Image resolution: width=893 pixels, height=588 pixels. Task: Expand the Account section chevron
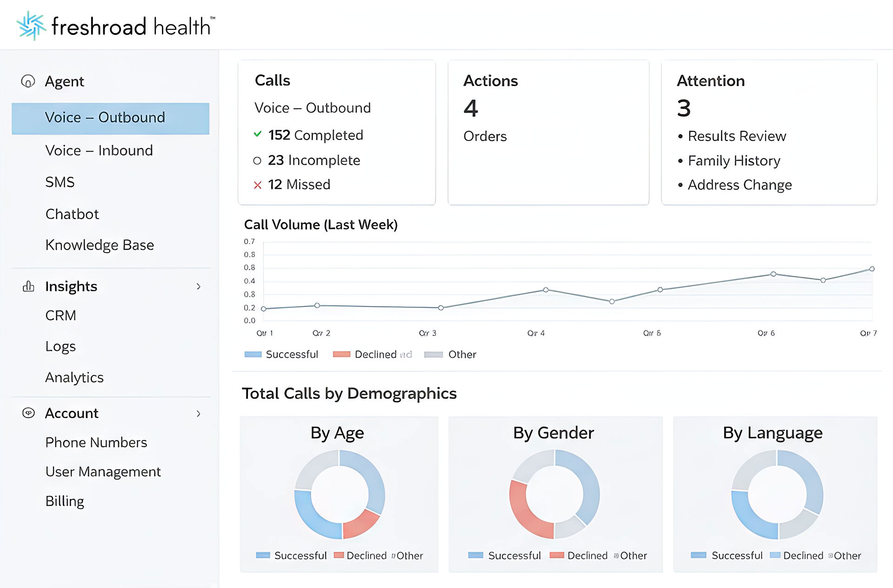(x=199, y=414)
